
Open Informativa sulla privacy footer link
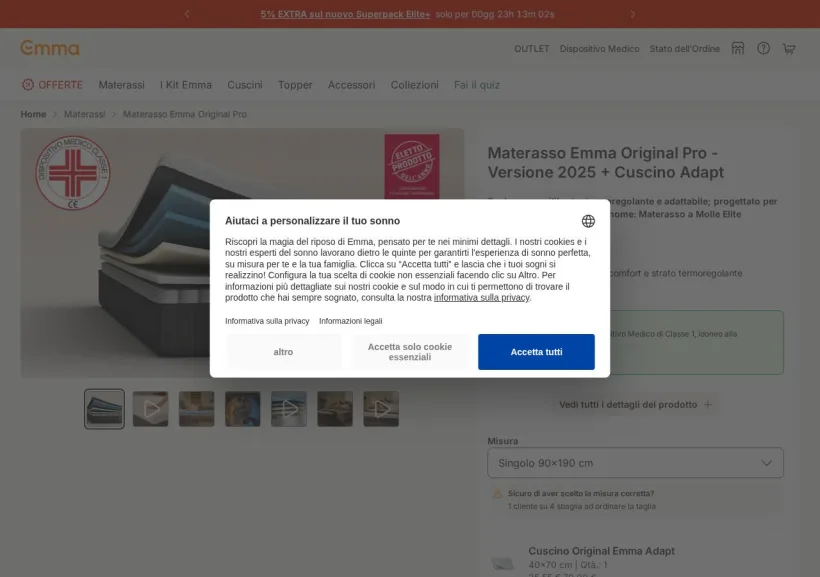(267, 321)
